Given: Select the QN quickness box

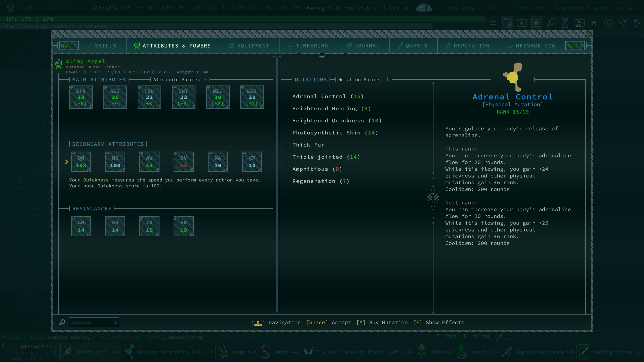Looking at the screenshot, I should click(81, 162).
